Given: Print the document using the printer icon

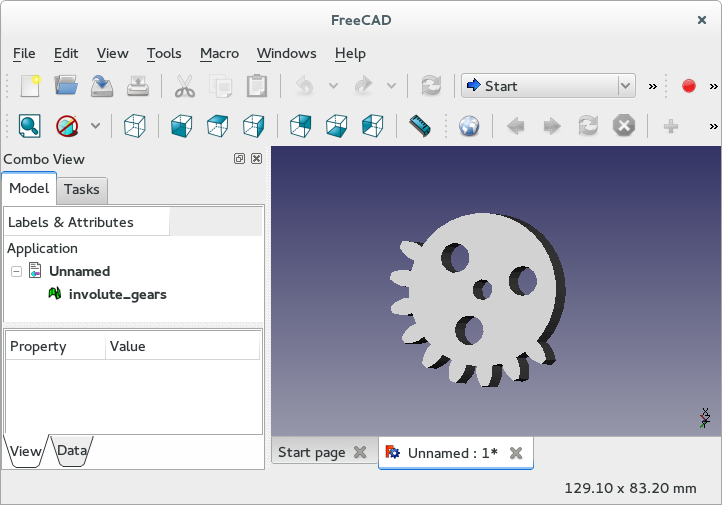Looking at the screenshot, I should (x=138, y=86).
